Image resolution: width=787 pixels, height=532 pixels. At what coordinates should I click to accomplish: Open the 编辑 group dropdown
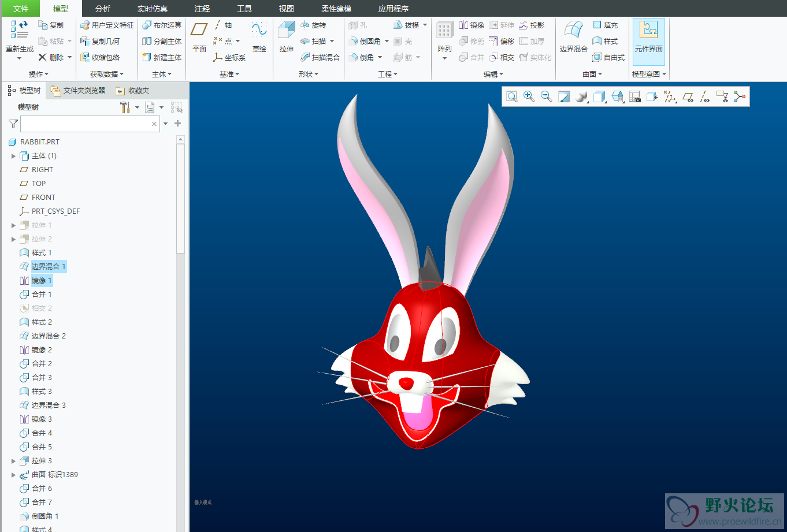point(493,74)
